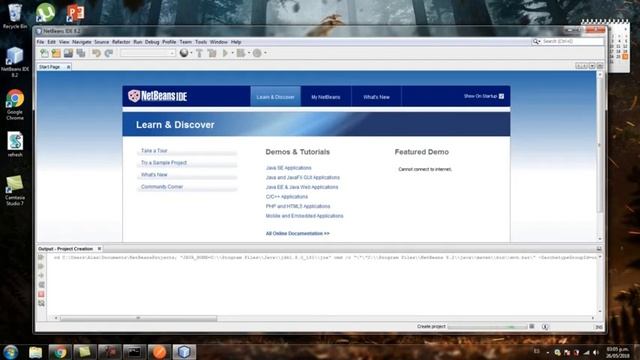Show hidden system tray icons arrow
Screen dimensions: 640x360
tap(548, 353)
